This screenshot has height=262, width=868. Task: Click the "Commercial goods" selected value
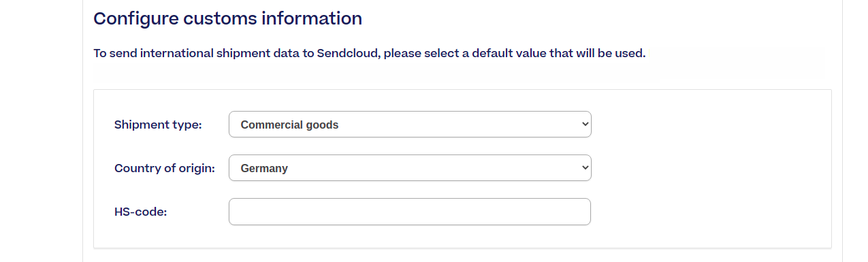pos(289,125)
